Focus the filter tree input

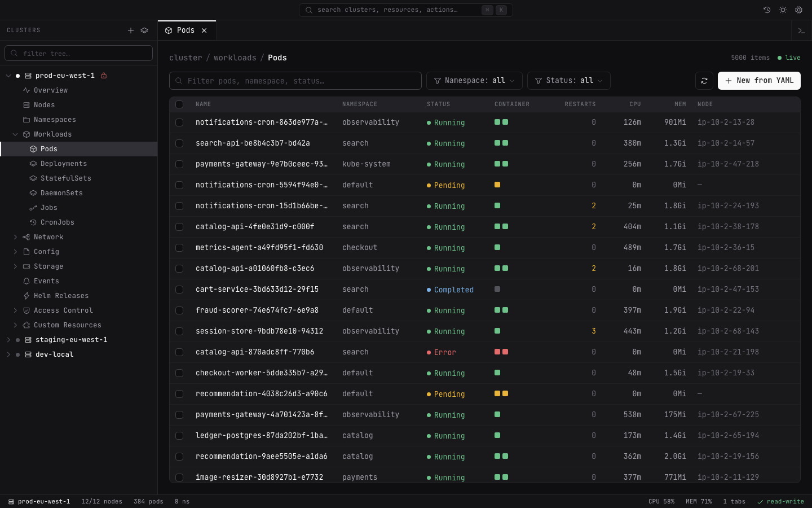point(78,53)
